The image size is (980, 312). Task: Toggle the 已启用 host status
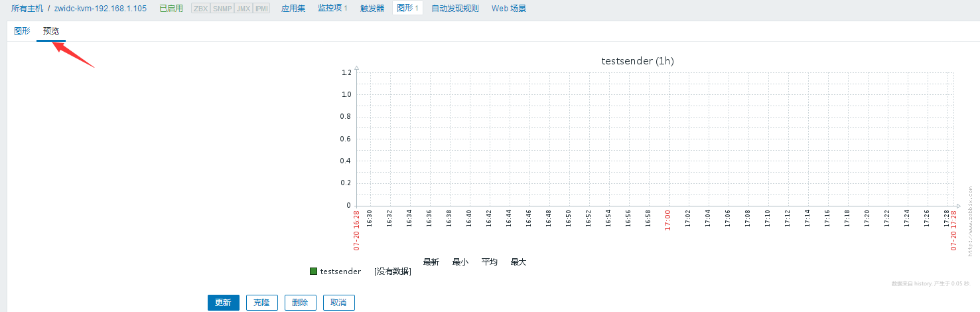pos(171,9)
